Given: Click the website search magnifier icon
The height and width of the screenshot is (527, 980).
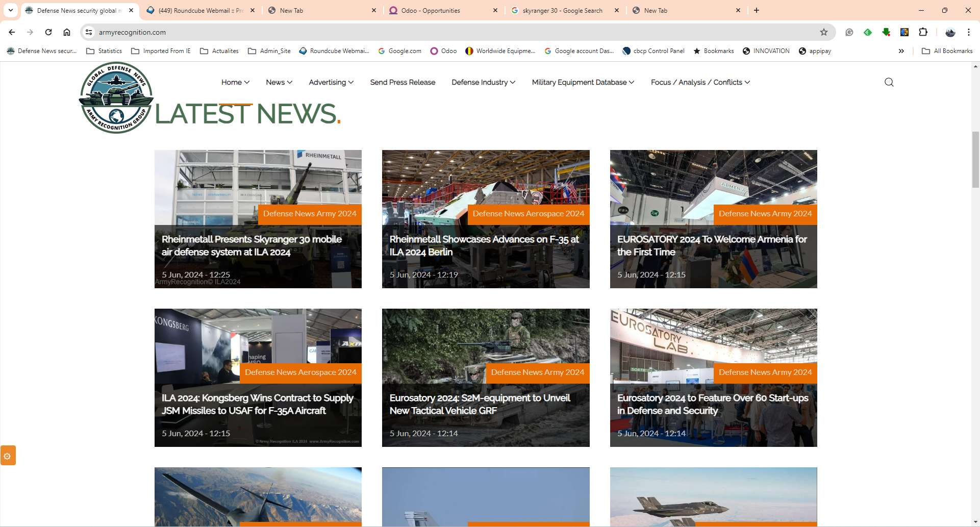Looking at the screenshot, I should [889, 82].
